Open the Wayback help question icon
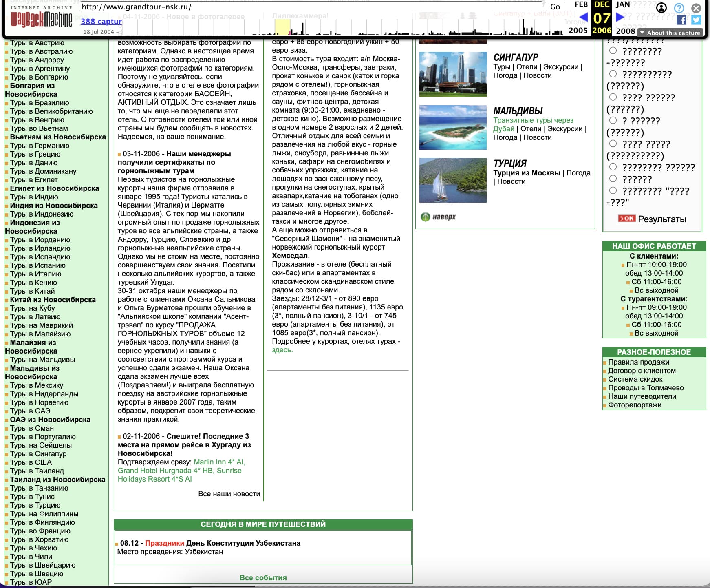The image size is (710, 588). 679,8
